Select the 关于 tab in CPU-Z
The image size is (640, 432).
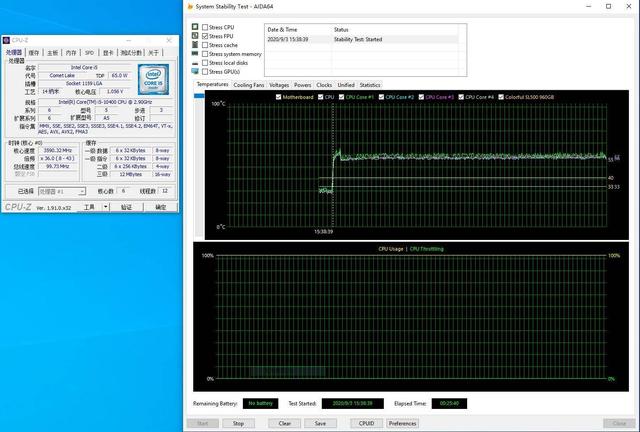coord(153,53)
